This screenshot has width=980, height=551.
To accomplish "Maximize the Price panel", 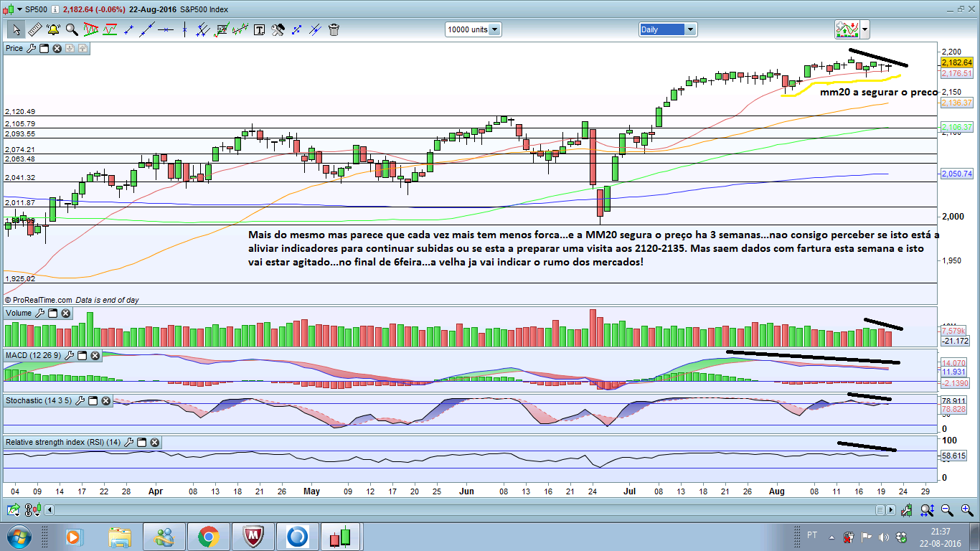I will (44, 49).
